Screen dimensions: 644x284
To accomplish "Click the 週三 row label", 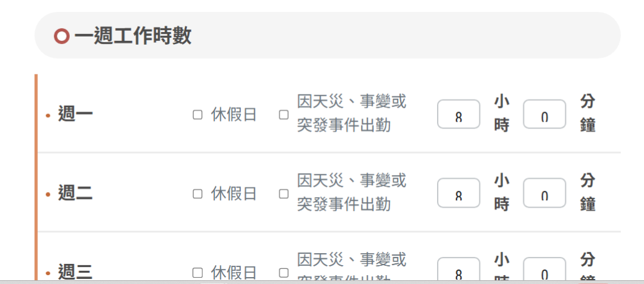I will pos(75,273).
